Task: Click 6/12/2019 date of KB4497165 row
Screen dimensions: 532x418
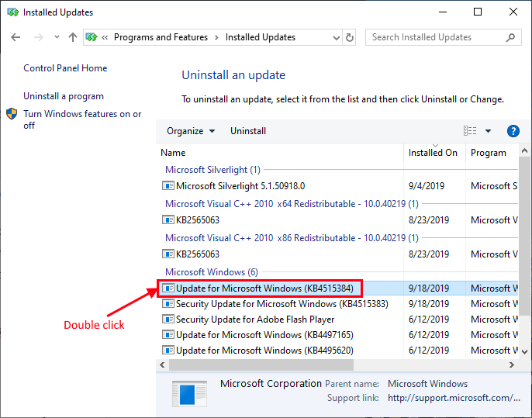Action: [x=429, y=335]
